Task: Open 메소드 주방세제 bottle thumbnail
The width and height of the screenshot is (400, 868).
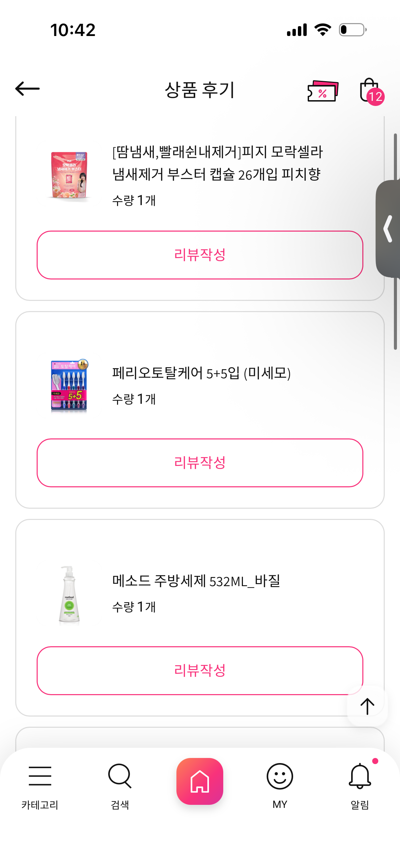Action: tap(69, 593)
